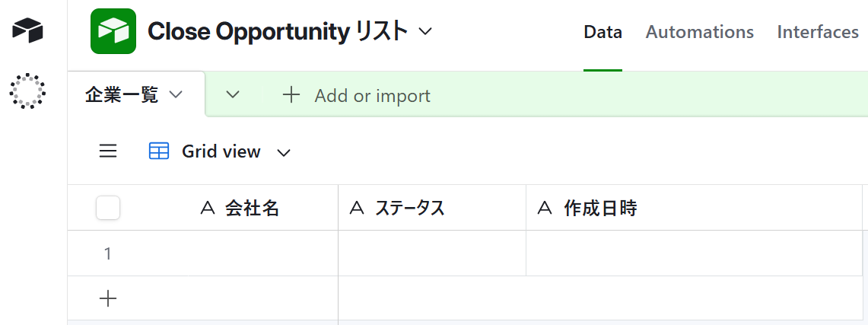Select the empty 会社名 cell in row 1
This screenshot has height=325, width=868.
(x=228, y=253)
